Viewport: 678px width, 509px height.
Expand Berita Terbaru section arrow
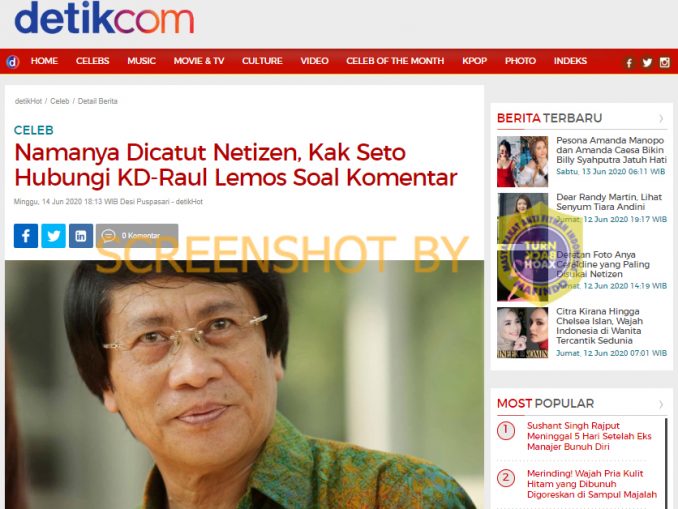pyautogui.click(x=661, y=118)
